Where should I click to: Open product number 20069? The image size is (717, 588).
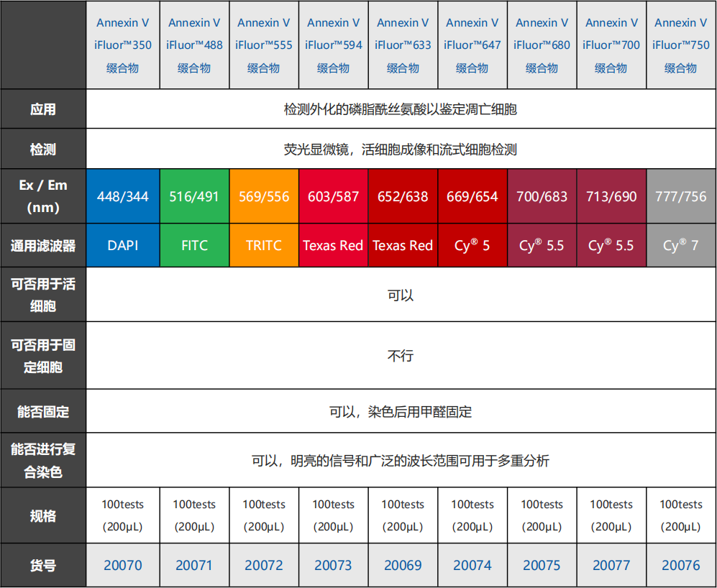click(403, 566)
